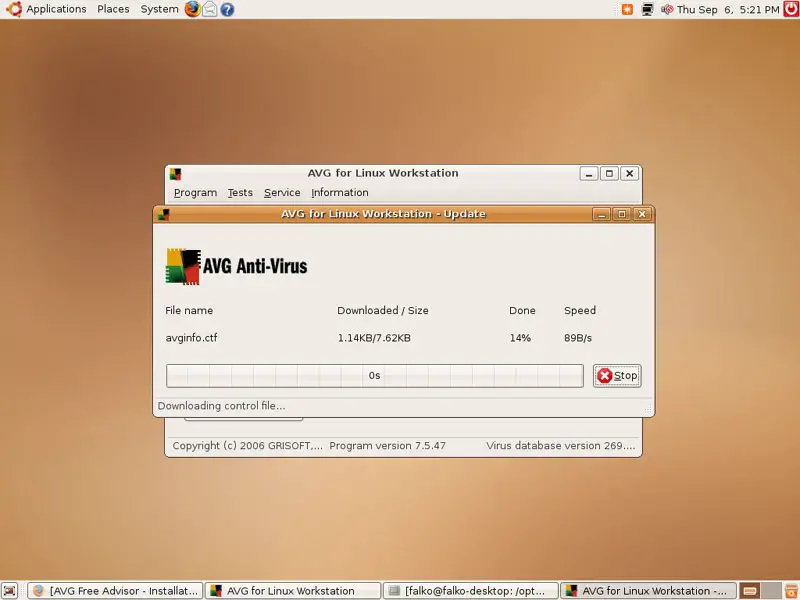
Task: Click the 14% done value
Action: tap(520, 338)
